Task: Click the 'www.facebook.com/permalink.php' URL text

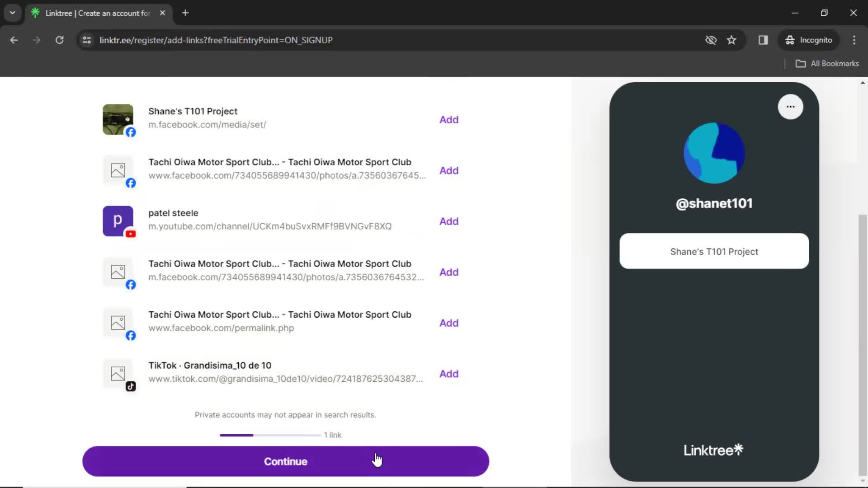Action: [x=221, y=328]
